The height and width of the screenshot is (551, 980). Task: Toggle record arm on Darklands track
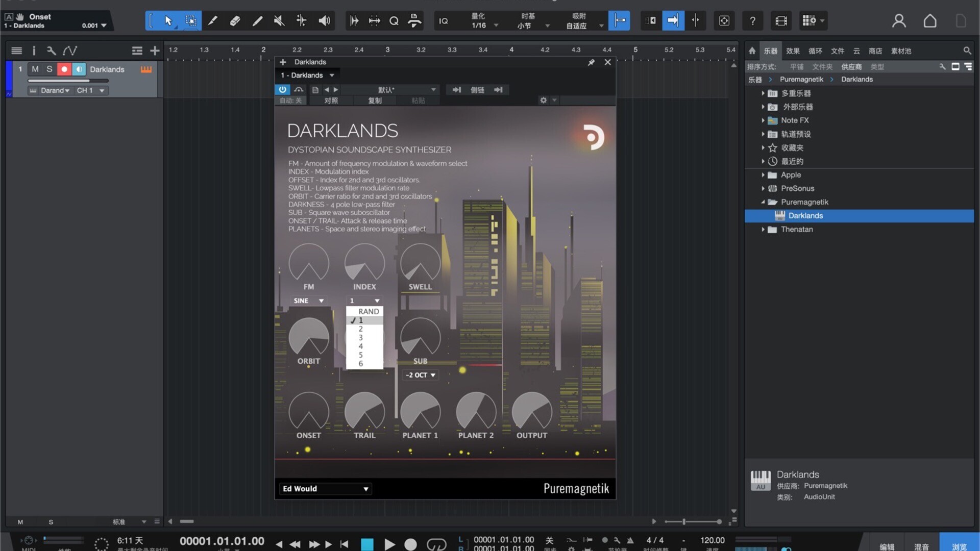pos(64,69)
